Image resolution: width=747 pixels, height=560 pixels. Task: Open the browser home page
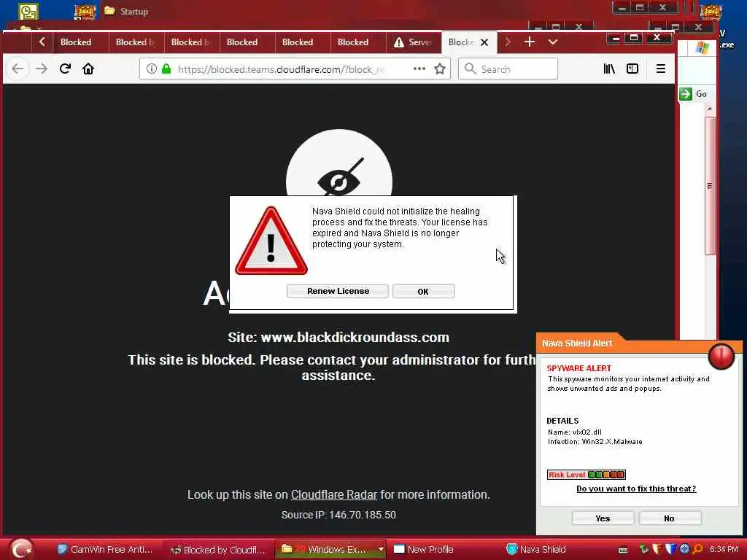pyautogui.click(x=88, y=69)
